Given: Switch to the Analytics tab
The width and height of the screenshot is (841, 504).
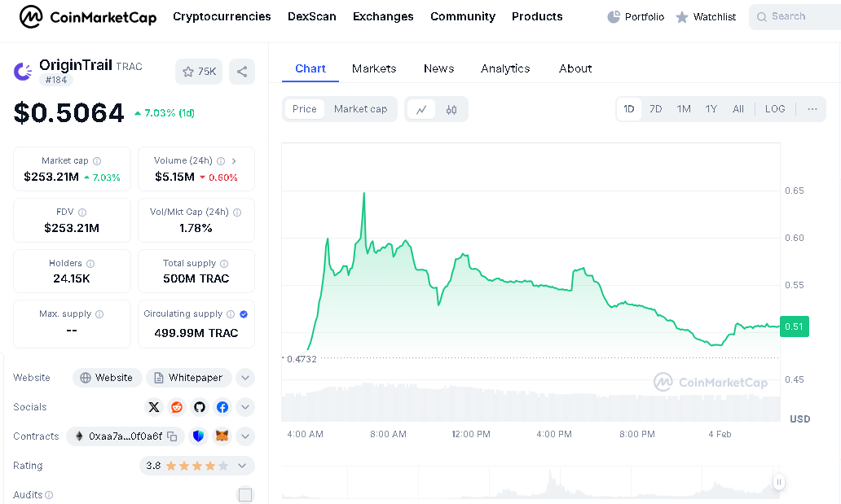Looking at the screenshot, I should tap(505, 68).
